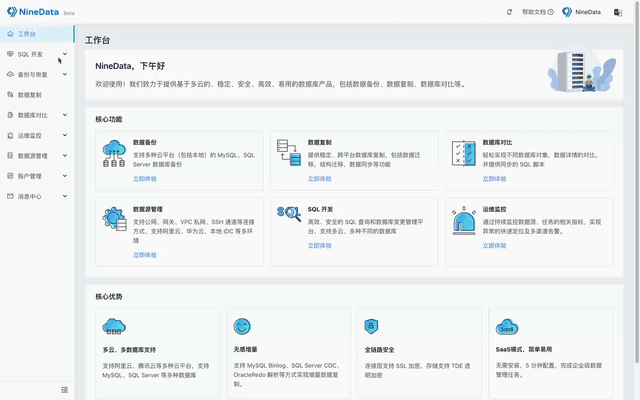Click the 全链路安全 title
This screenshot has height=400, width=640.
(380, 350)
